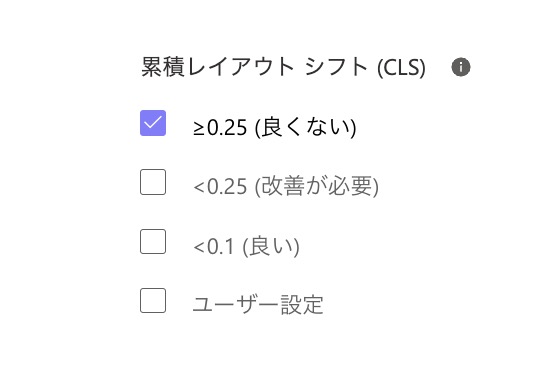Click the <0.1 (良い) label text
Viewport: 560px width, 372px height.
pos(246,246)
